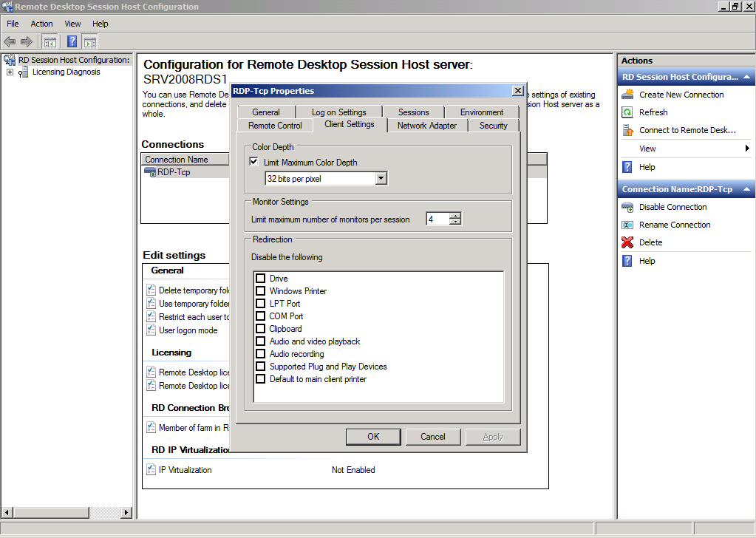Uncheck Limit Maximum Color Depth
The image size is (756, 538).
click(x=254, y=162)
